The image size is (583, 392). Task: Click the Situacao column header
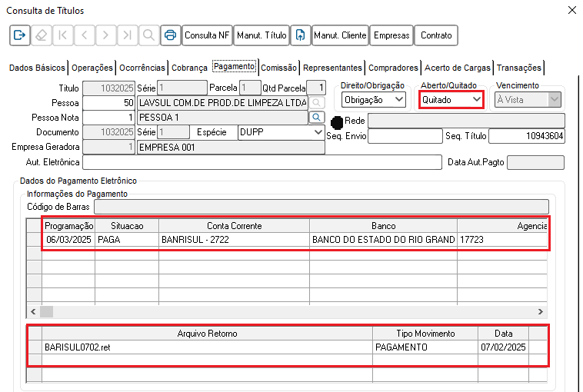coord(127,226)
